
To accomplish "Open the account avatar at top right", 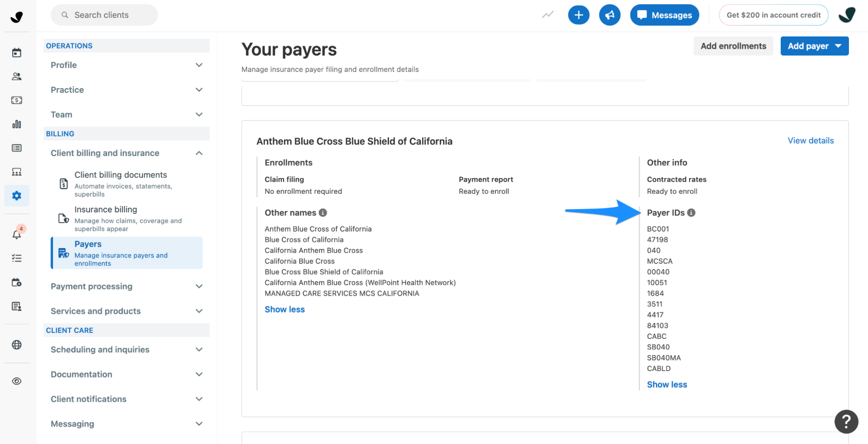I will click(846, 15).
